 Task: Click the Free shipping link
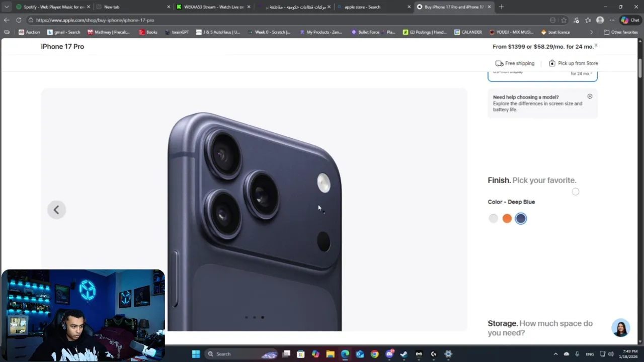(515, 63)
